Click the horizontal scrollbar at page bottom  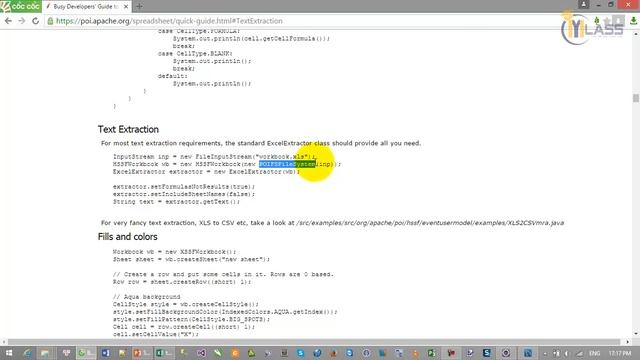314,342
